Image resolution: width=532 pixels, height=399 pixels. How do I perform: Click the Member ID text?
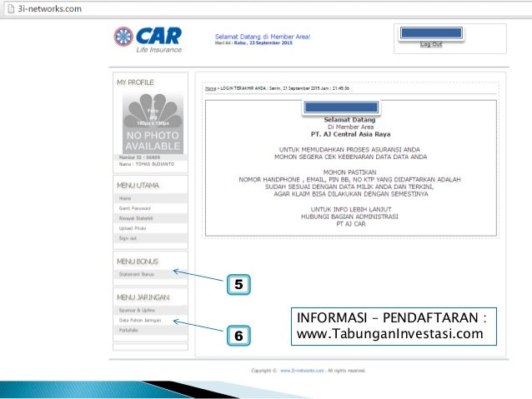[x=139, y=157]
